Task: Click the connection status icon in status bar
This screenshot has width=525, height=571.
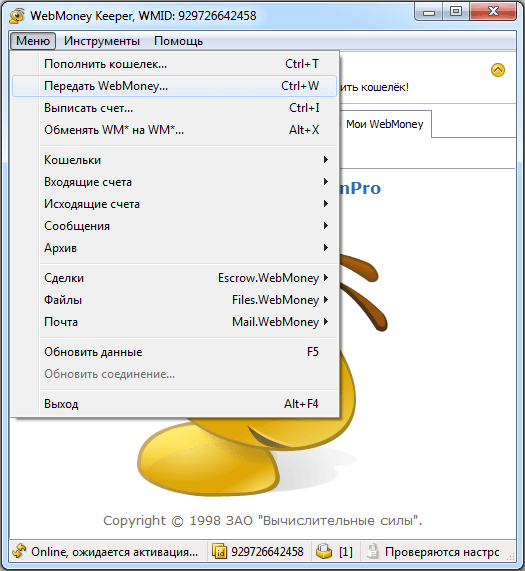Action: tap(19, 552)
